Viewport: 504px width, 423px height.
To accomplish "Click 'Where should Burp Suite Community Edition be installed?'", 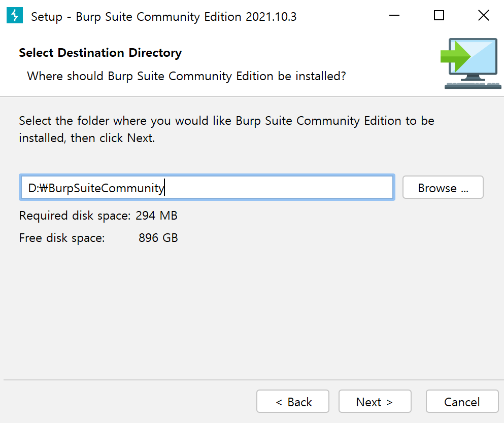I will pyautogui.click(x=186, y=77).
